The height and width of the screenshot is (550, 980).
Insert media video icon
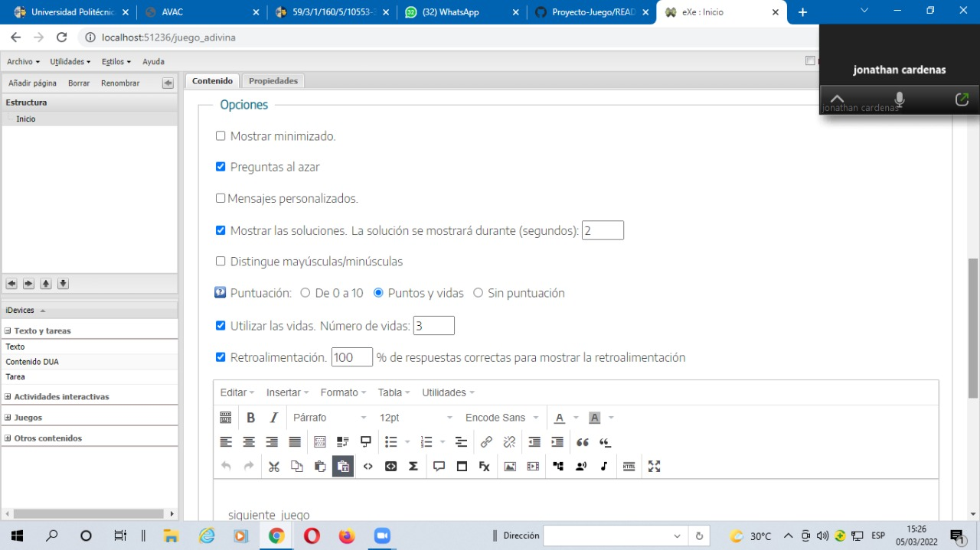(x=533, y=467)
